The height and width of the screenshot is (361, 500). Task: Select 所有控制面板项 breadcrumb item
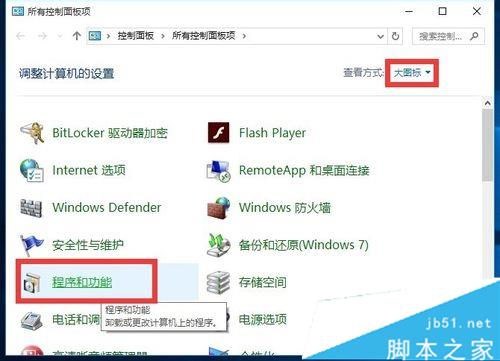tap(204, 36)
